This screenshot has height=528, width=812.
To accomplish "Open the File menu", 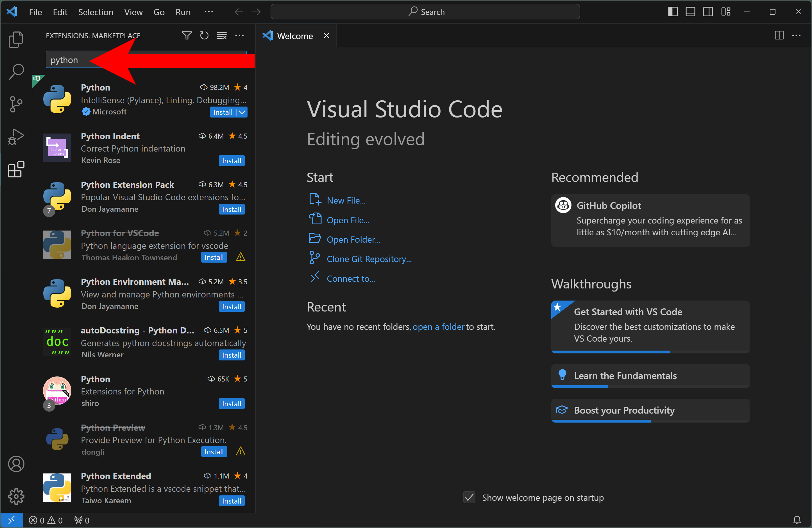I will pos(35,12).
